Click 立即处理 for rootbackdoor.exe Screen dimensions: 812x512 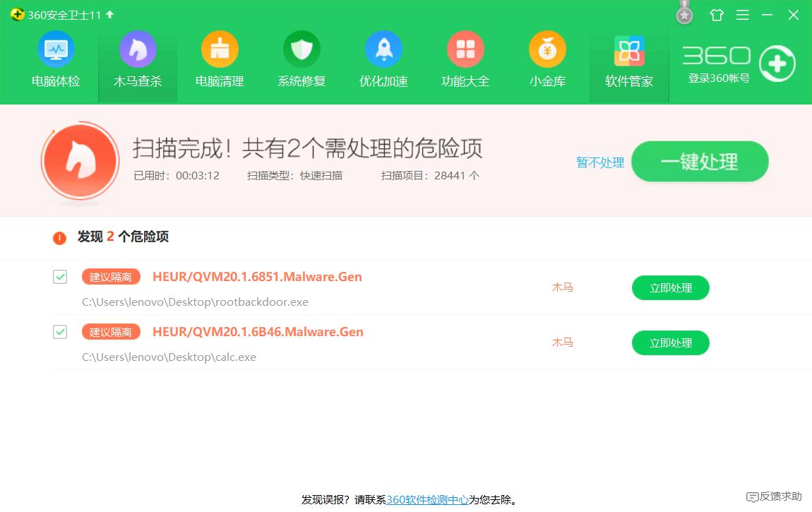coord(670,287)
